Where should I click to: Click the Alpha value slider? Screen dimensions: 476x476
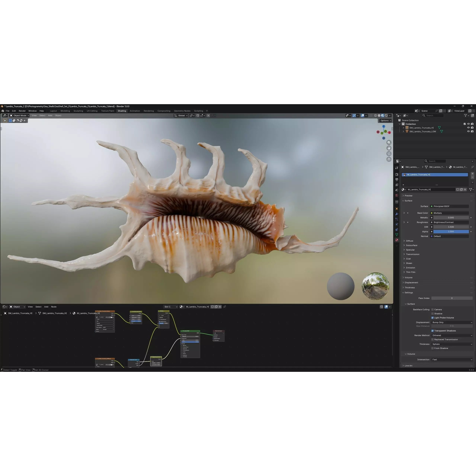[451, 232]
